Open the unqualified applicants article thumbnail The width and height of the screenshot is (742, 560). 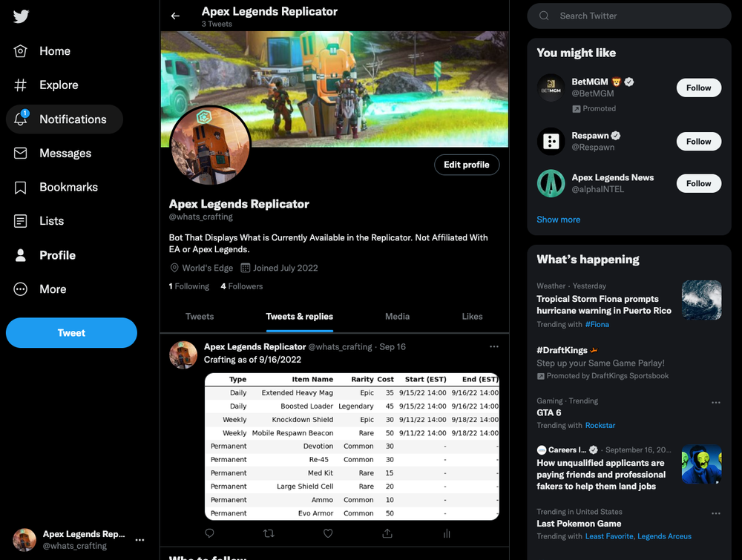pyautogui.click(x=701, y=464)
